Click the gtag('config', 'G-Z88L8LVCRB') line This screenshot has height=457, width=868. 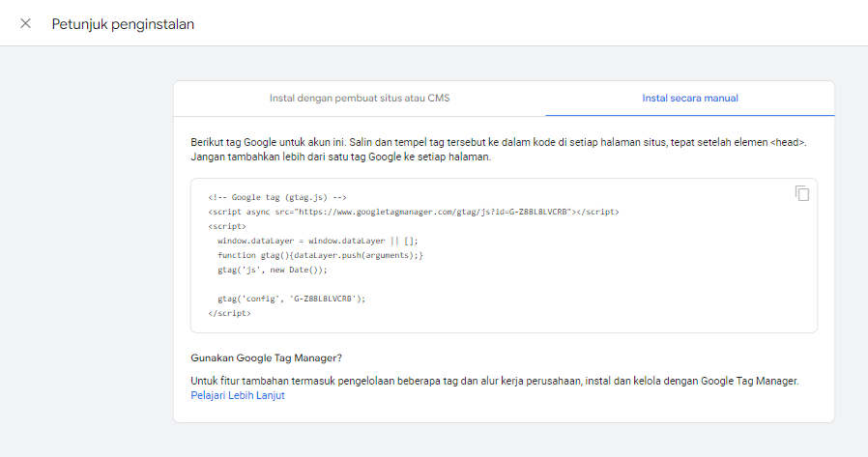click(291, 299)
